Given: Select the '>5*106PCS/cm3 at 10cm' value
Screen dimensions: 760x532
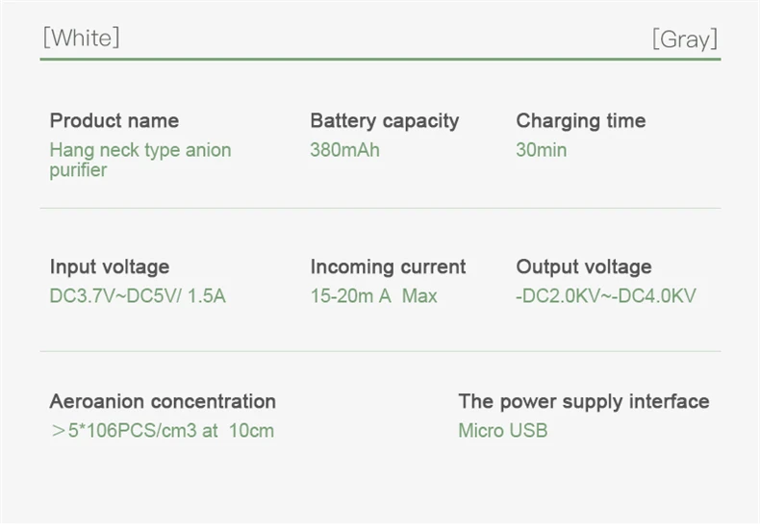Looking at the screenshot, I should (162, 431).
